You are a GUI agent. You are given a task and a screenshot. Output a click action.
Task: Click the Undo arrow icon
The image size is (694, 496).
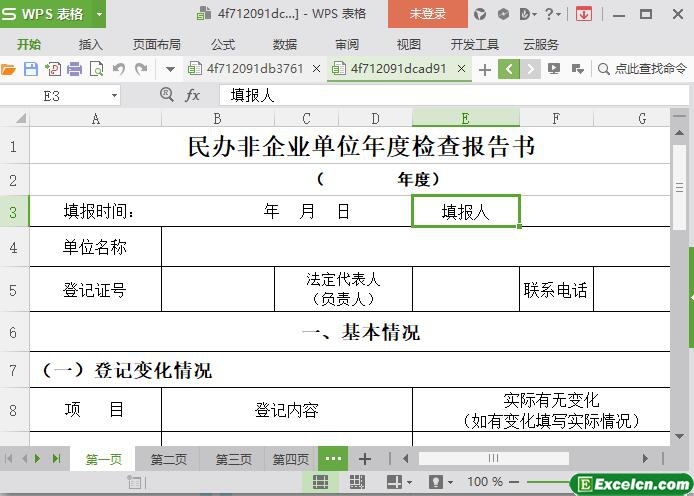coord(119,69)
